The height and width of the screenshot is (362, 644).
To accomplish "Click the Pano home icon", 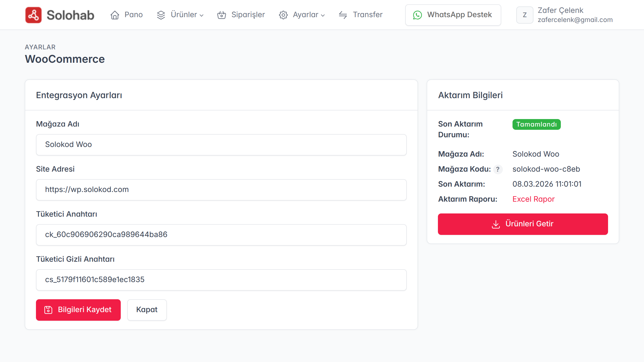I will pos(115,15).
